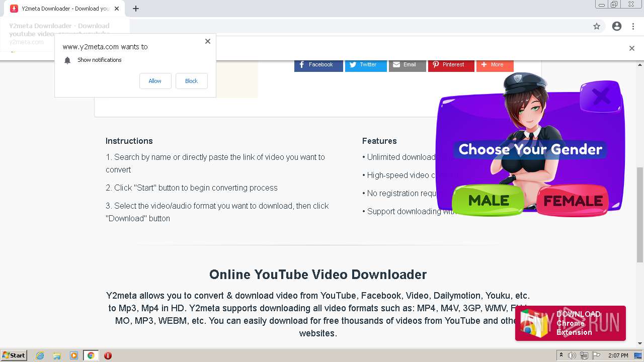Open the Windows Start menu
The width and height of the screenshot is (644, 362).
pos(14,355)
